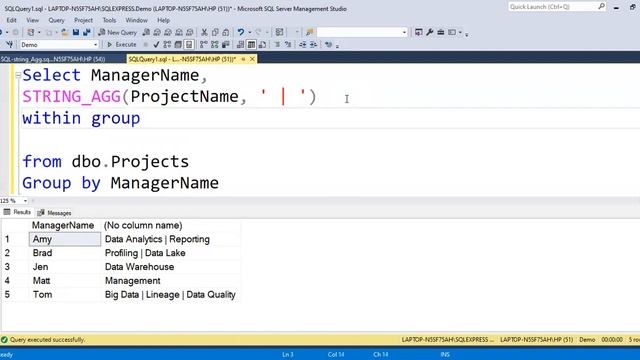
Task: Switch output to Results to Grid
Action: click(x=251, y=44)
